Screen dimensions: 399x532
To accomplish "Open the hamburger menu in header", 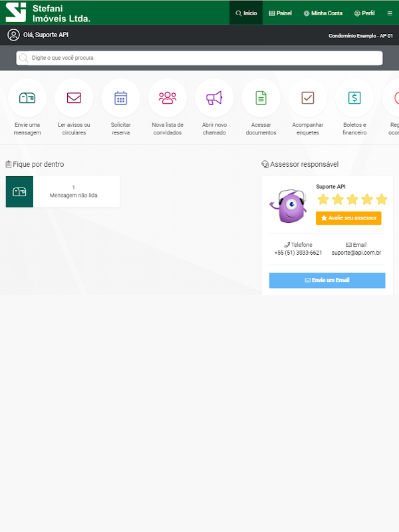I will click(390, 13).
